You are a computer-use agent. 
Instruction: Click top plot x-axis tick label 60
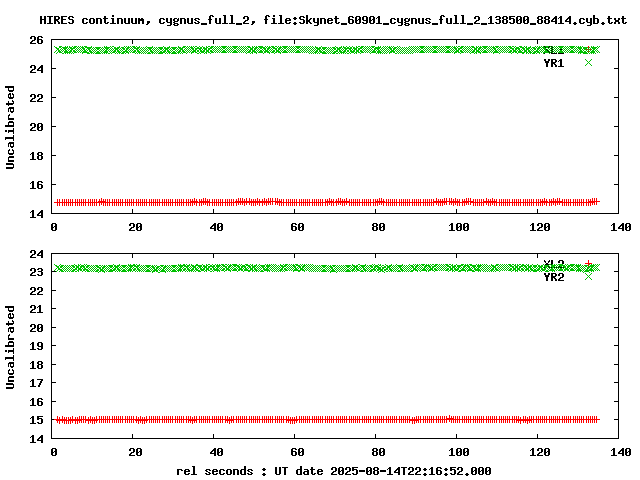tap(297, 227)
